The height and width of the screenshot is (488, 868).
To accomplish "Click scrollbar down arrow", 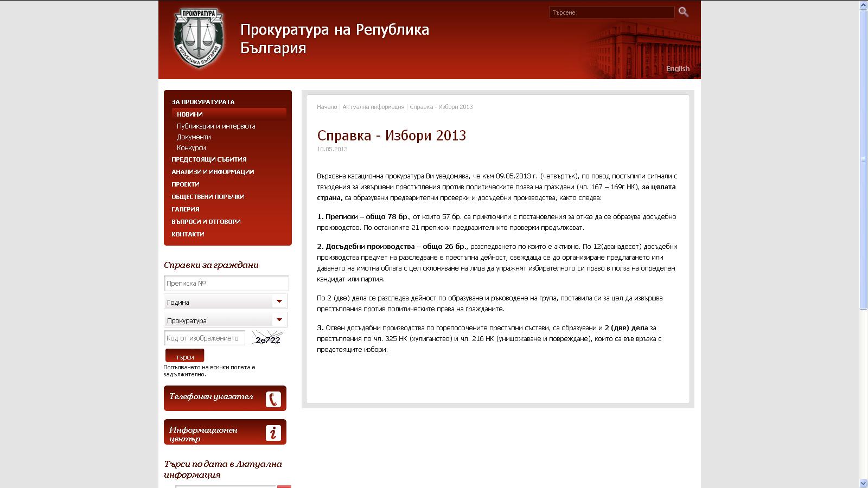I will pyautogui.click(x=863, y=483).
